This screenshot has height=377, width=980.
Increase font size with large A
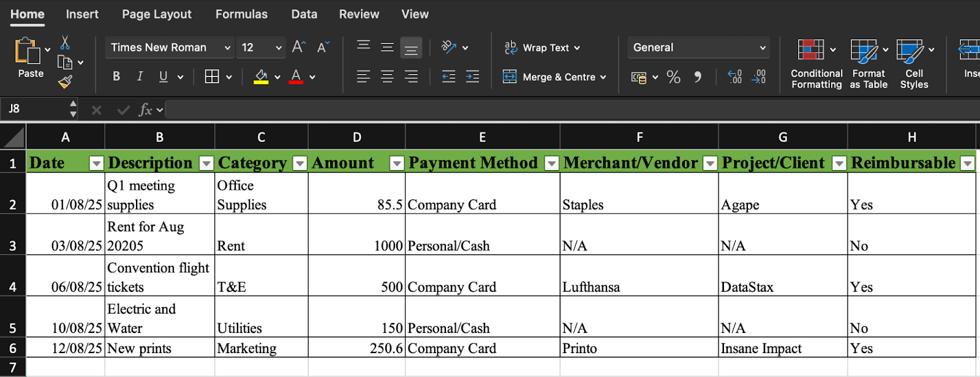tap(298, 47)
